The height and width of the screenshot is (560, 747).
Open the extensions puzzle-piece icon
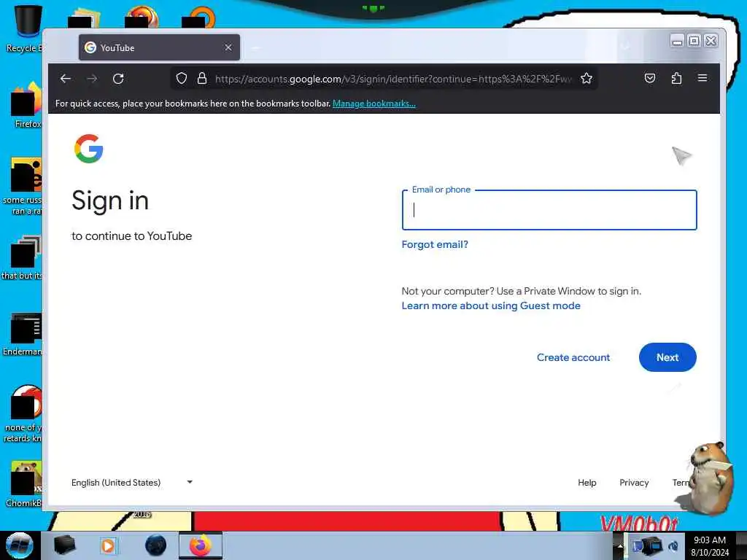[676, 78]
